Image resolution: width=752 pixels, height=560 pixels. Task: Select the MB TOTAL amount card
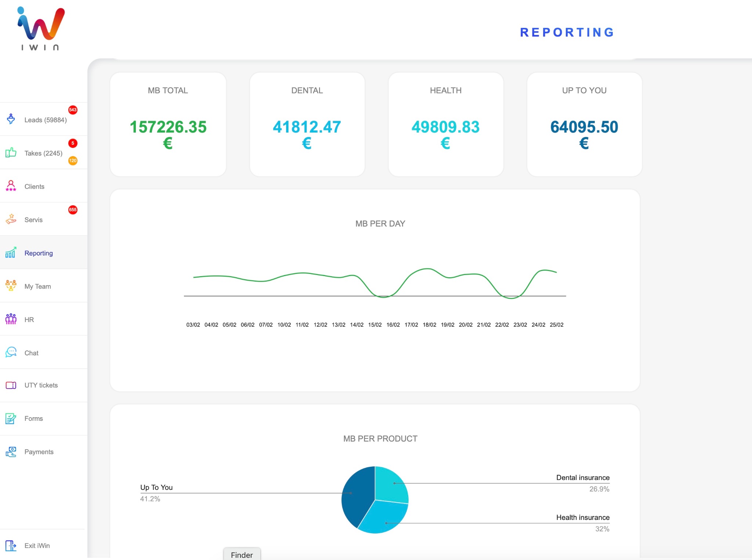[x=168, y=124]
